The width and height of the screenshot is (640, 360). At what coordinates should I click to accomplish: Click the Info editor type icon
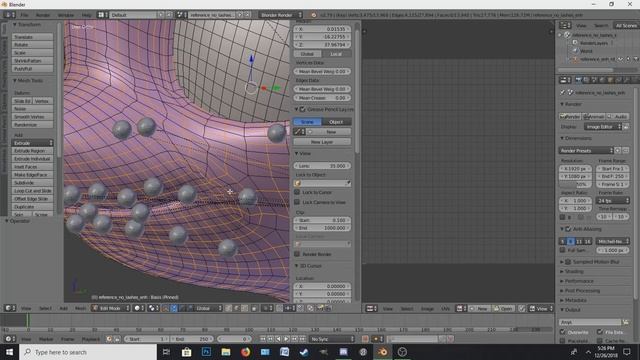9,15
